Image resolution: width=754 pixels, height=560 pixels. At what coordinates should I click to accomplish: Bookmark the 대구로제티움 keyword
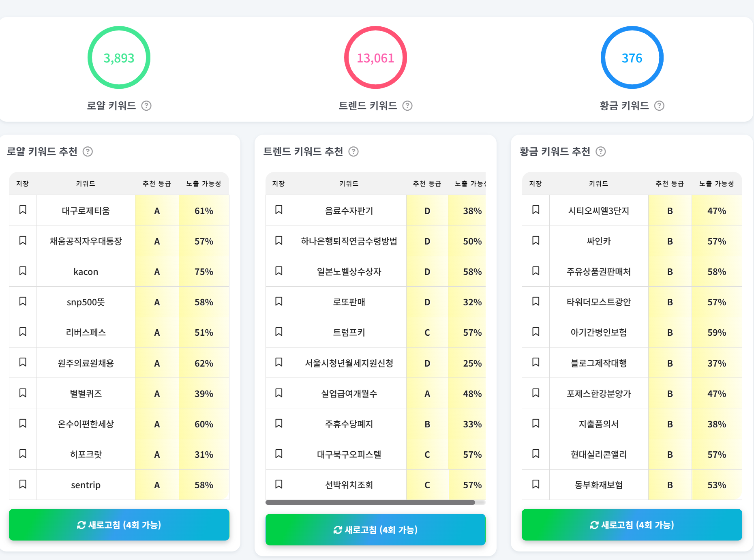23,210
